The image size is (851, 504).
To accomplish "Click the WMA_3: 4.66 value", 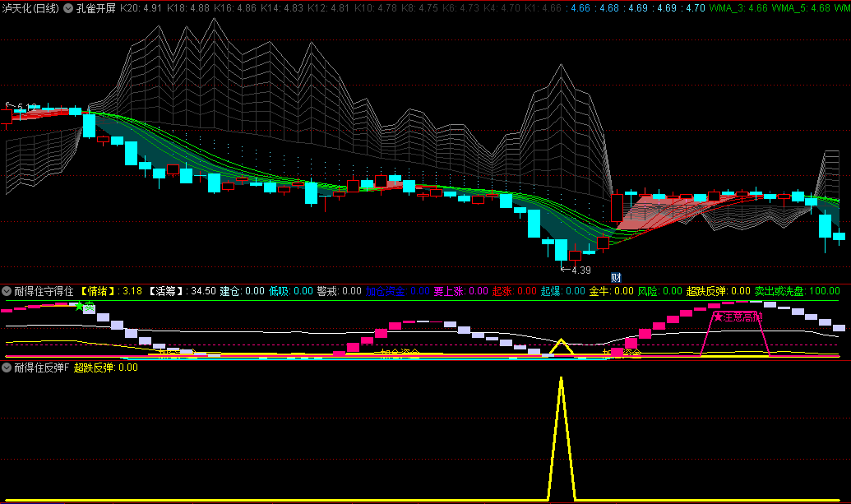I will tap(738, 8).
